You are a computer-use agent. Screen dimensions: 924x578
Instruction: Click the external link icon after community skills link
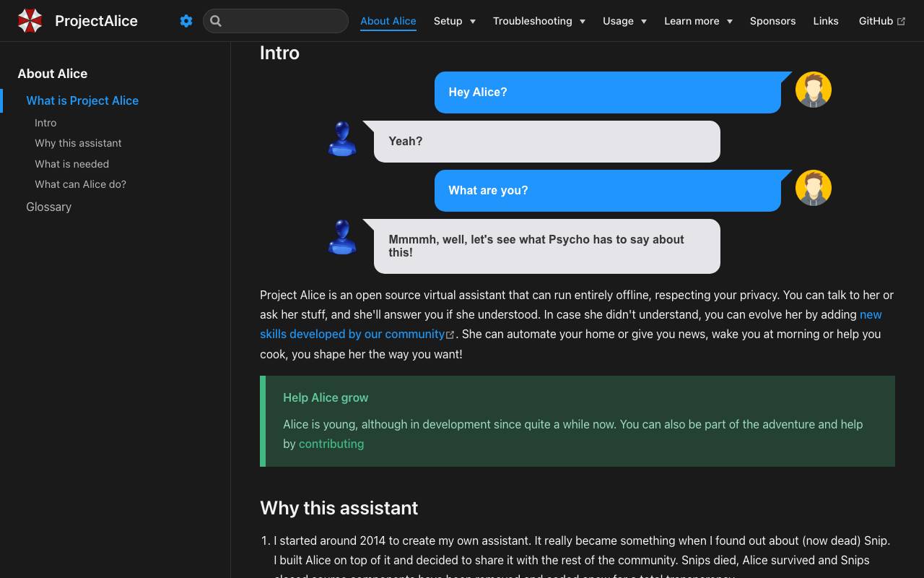[x=450, y=335]
